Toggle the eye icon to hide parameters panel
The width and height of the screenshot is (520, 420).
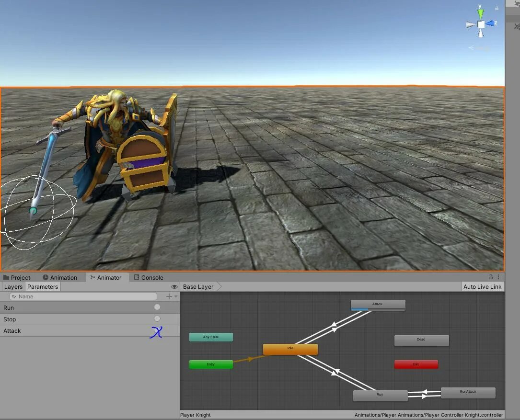click(x=174, y=287)
